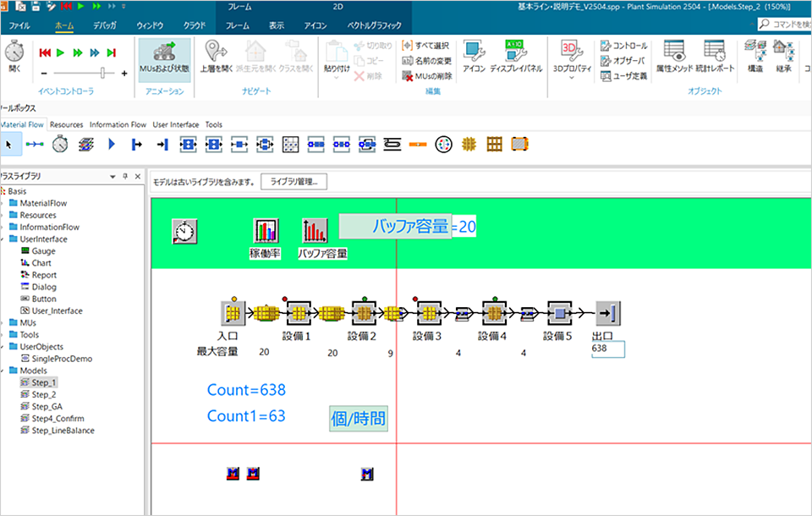Open the 稼働率 chart object
This screenshot has height=516, width=812.
pyautogui.click(x=266, y=231)
